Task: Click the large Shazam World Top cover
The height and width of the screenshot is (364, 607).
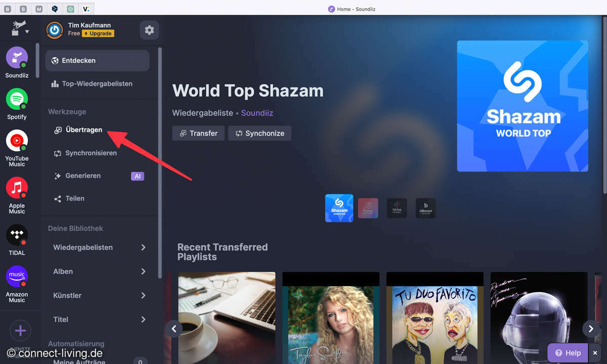Action: 523,106
